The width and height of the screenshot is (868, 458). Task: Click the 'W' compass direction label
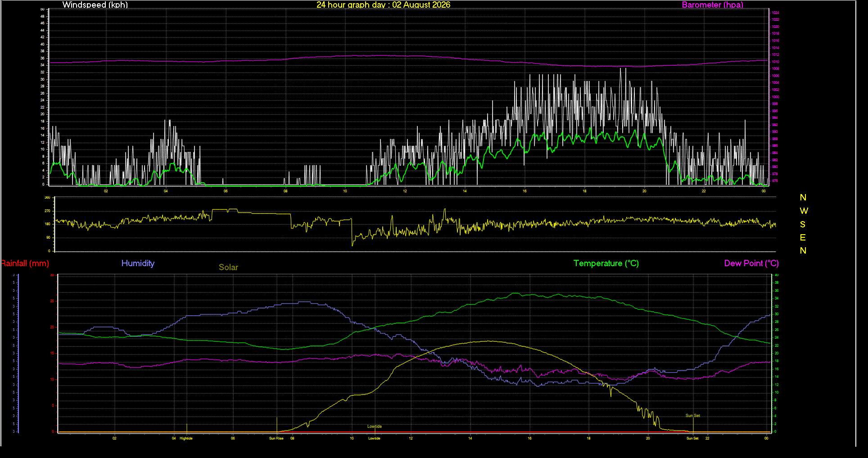[x=804, y=211]
